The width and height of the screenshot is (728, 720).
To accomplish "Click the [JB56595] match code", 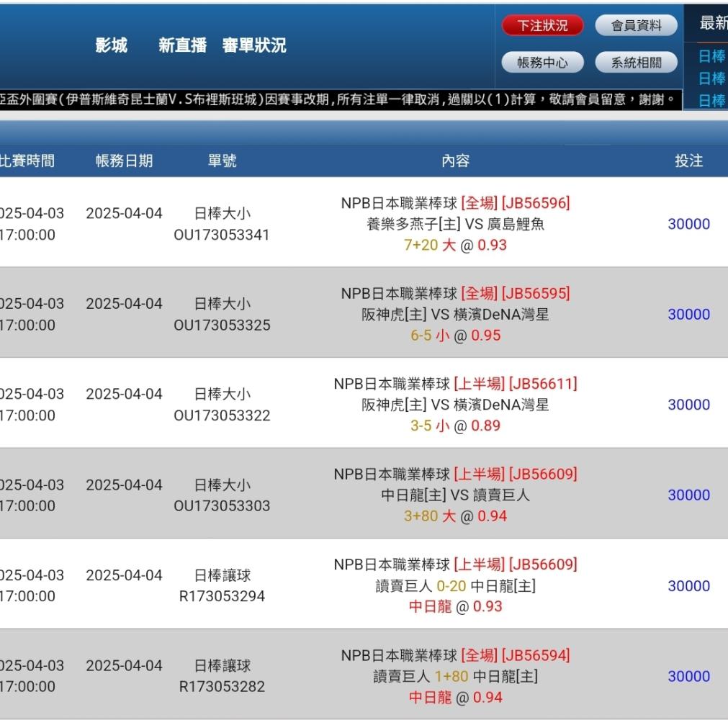I will tap(536, 293).
